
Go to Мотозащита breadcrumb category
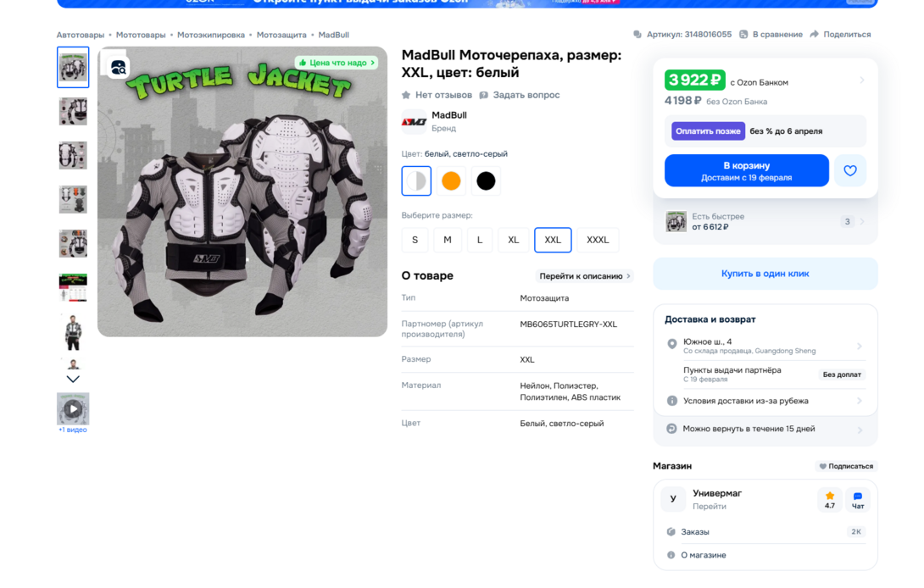(x=281, y=35)
